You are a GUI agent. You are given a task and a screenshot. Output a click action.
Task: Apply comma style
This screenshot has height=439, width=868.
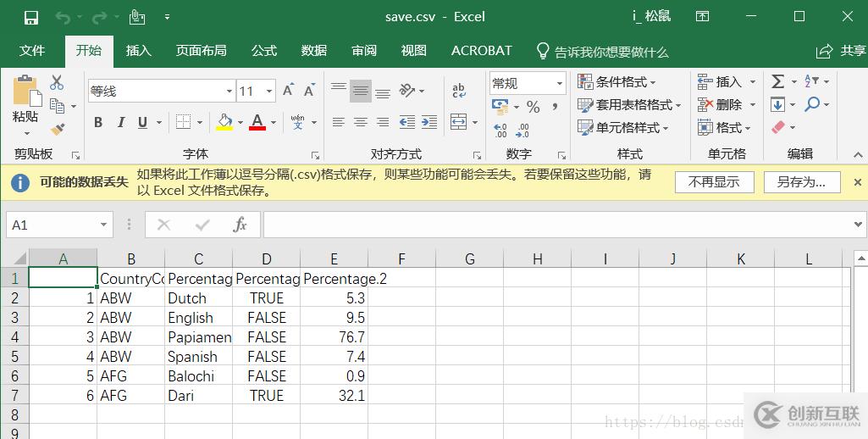[x=555, y=107]
